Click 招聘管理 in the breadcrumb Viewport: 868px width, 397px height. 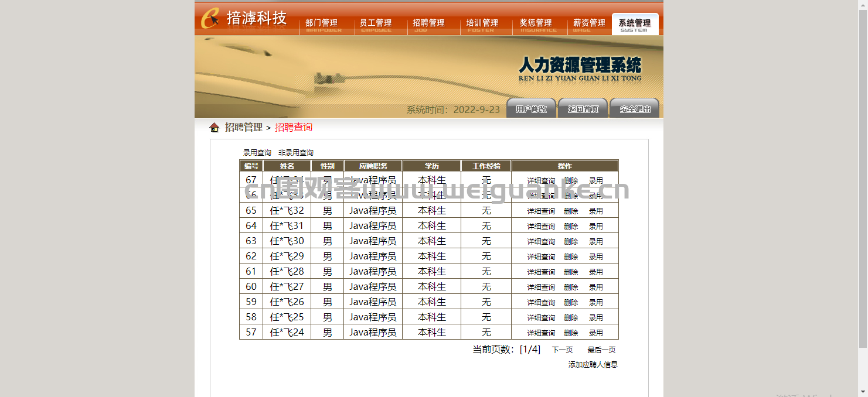244,128
